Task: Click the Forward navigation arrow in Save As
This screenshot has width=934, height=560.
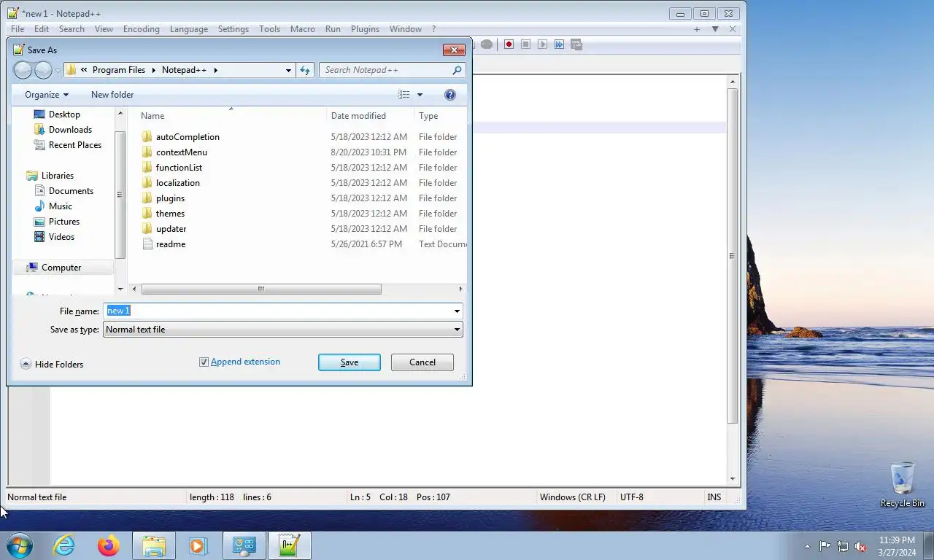Action: click(x=43, y=70)
